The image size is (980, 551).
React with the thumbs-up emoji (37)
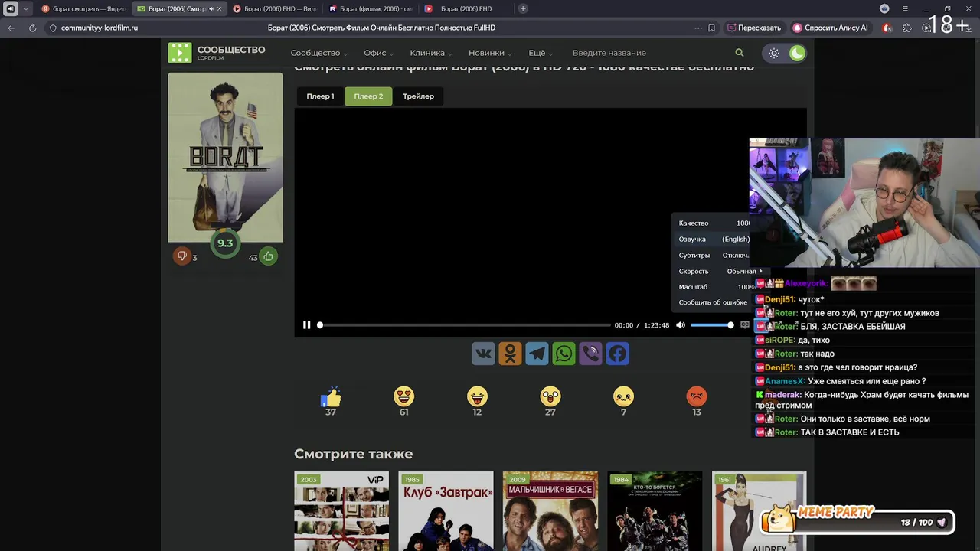pyautogui.click(x=331, y=396)
